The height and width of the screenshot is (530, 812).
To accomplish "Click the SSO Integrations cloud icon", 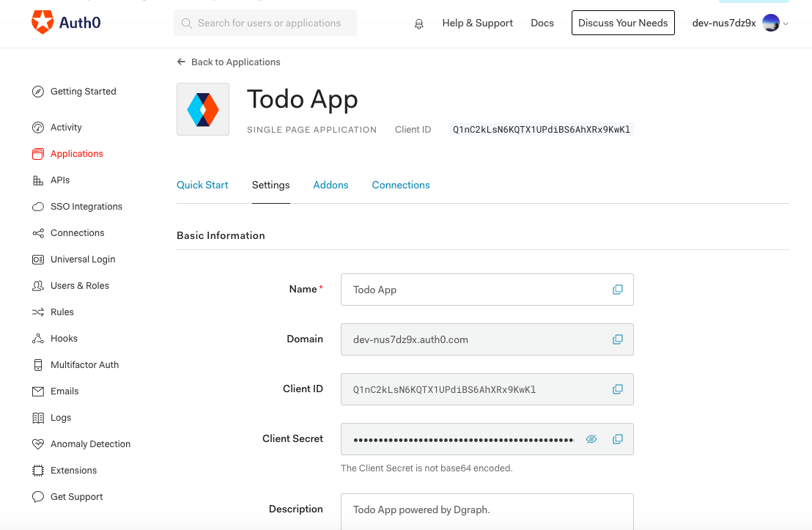I will (38, 207).
